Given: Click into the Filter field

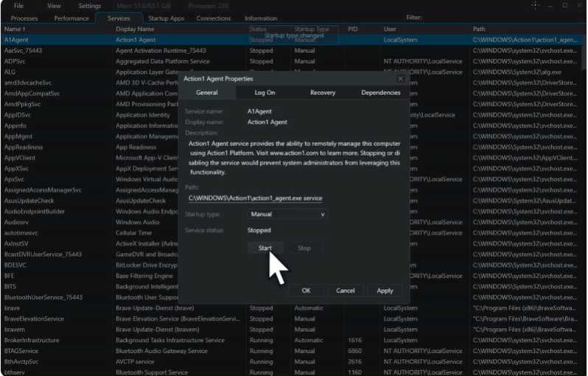Looking at the screenshot, I should click(x=503, y=18).
